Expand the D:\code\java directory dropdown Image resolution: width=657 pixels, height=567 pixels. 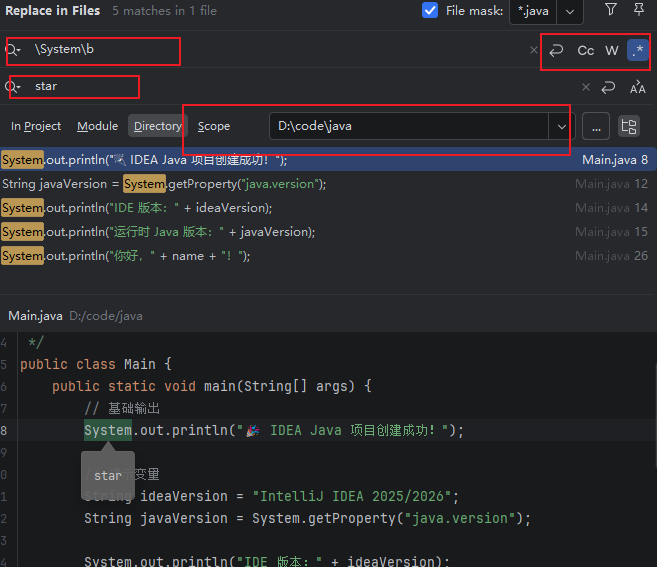coord(561,126)
